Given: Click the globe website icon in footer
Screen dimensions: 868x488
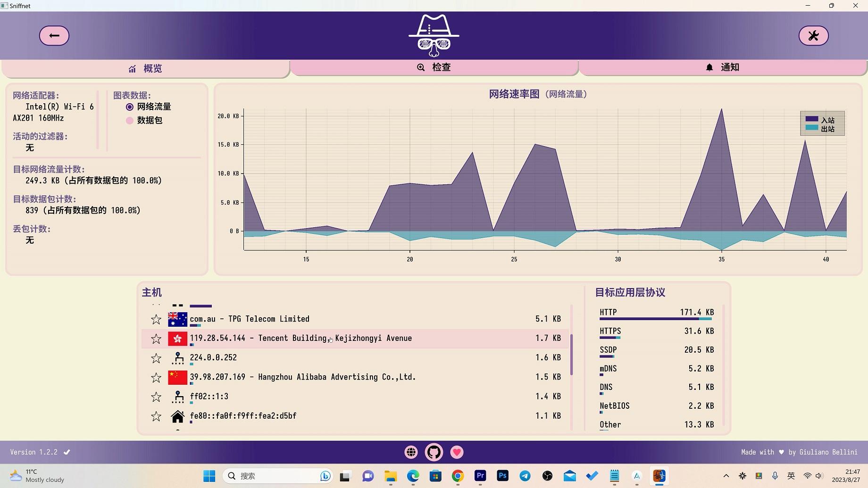Looking at the screenshot, I should tap(410, 452).
